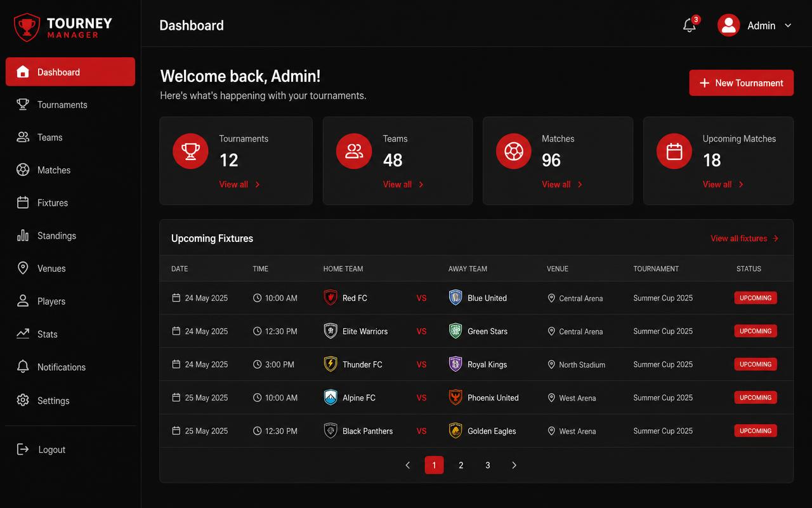812x508 pixels.
Task: Click the calendar icon beside 25 May 2025 Alpine FC row
Action: [176, 398]
